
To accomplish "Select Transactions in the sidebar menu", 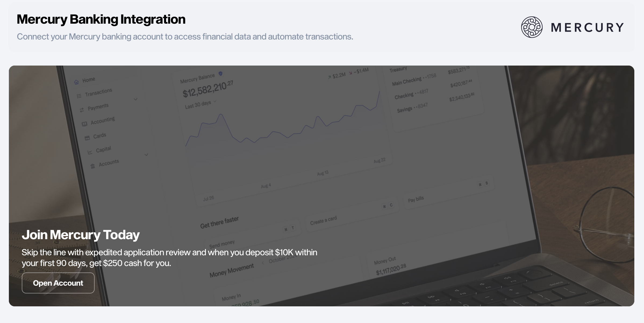I will tap(98, 92).
